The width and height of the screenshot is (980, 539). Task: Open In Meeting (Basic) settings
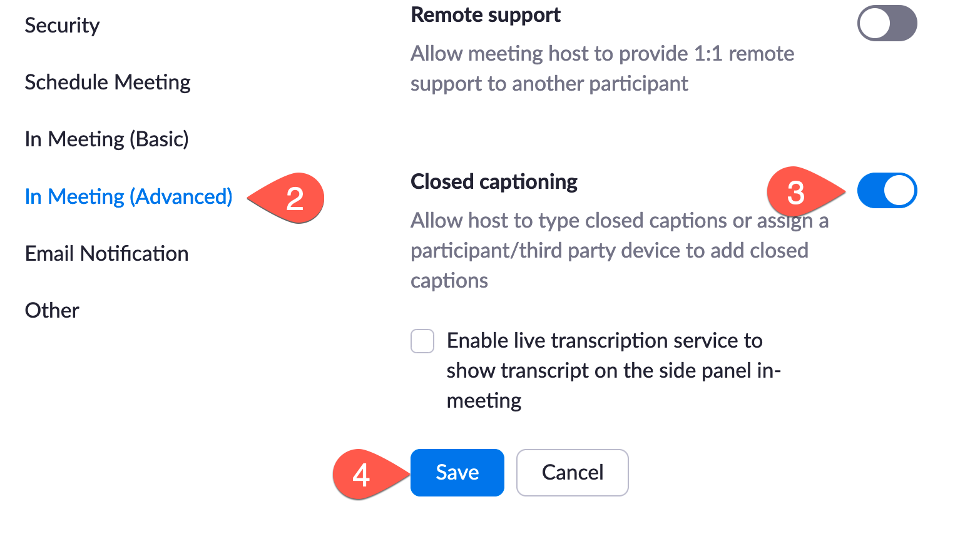[106, 139]
